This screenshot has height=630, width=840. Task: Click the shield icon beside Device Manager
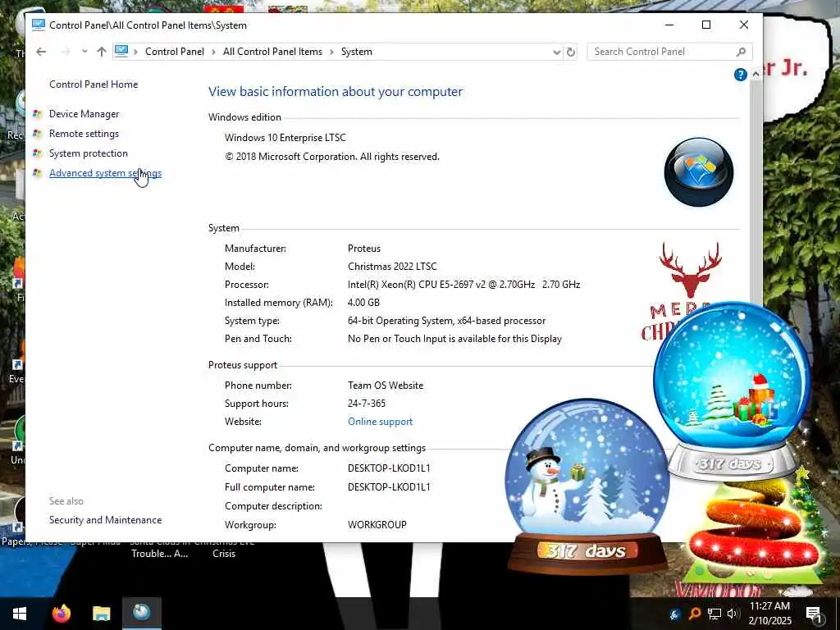tap(37, 113)
